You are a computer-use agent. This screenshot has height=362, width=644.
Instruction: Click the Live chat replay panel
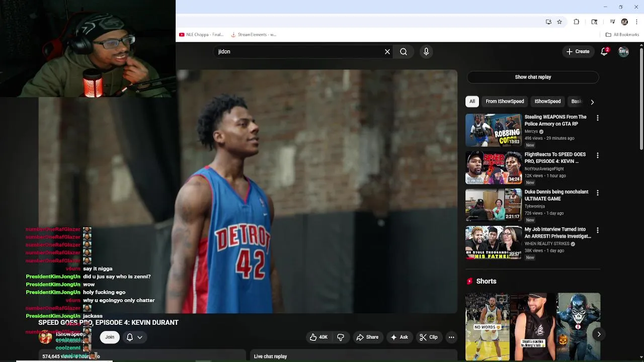click(354, 356)
